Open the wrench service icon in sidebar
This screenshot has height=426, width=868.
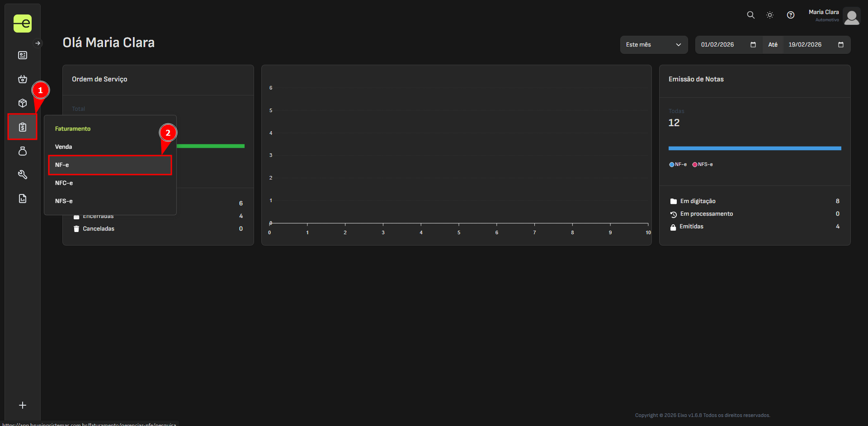[x=23, y=175]
